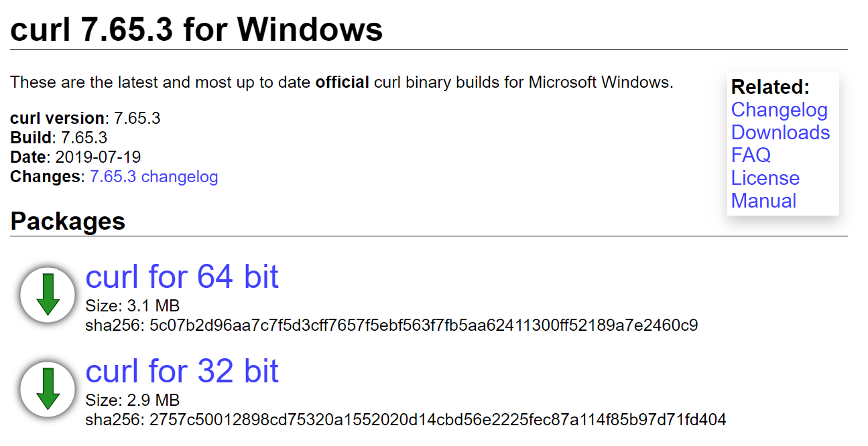Download via the curl for 32 bit link
868x446 pixels.
(182, 370)
